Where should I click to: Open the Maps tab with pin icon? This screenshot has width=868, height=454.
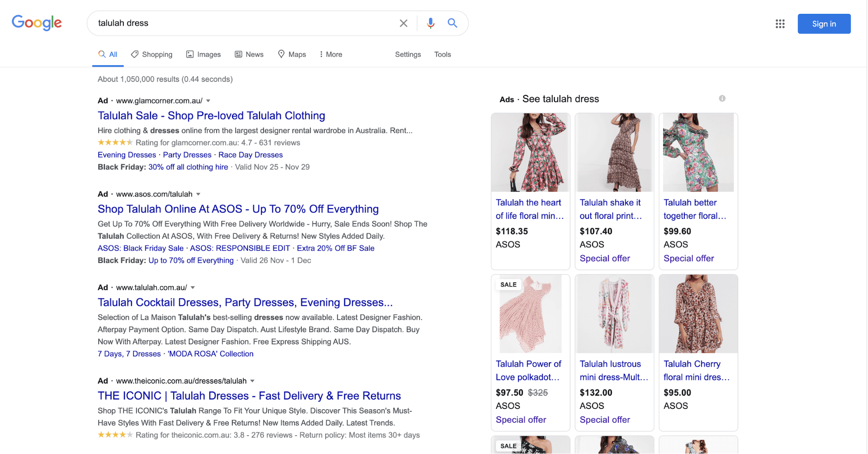(292, 54)
